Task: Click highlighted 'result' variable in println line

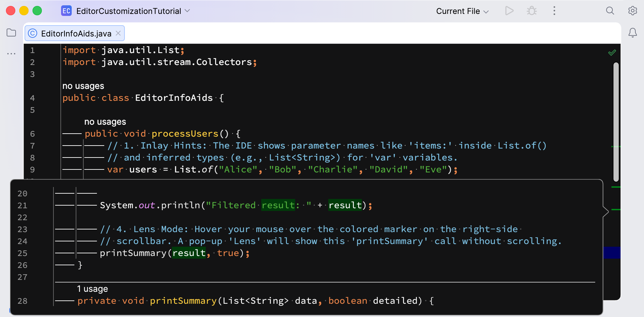Action: [345, 206]
